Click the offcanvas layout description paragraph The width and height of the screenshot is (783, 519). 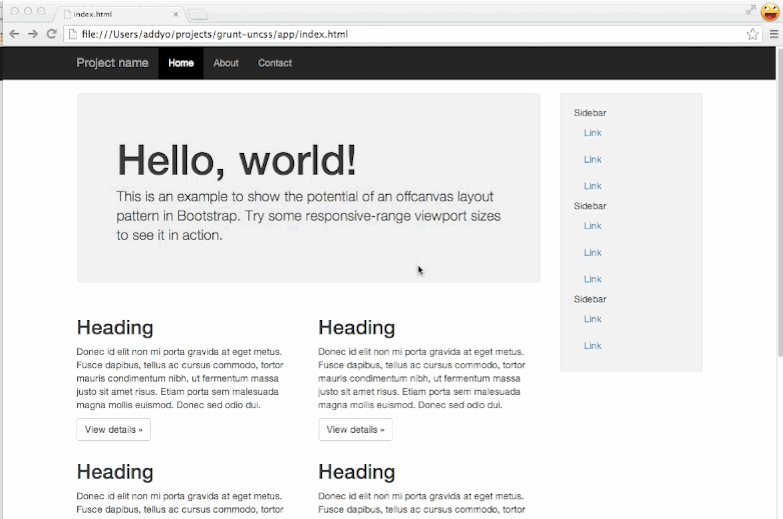pos(309,216)
